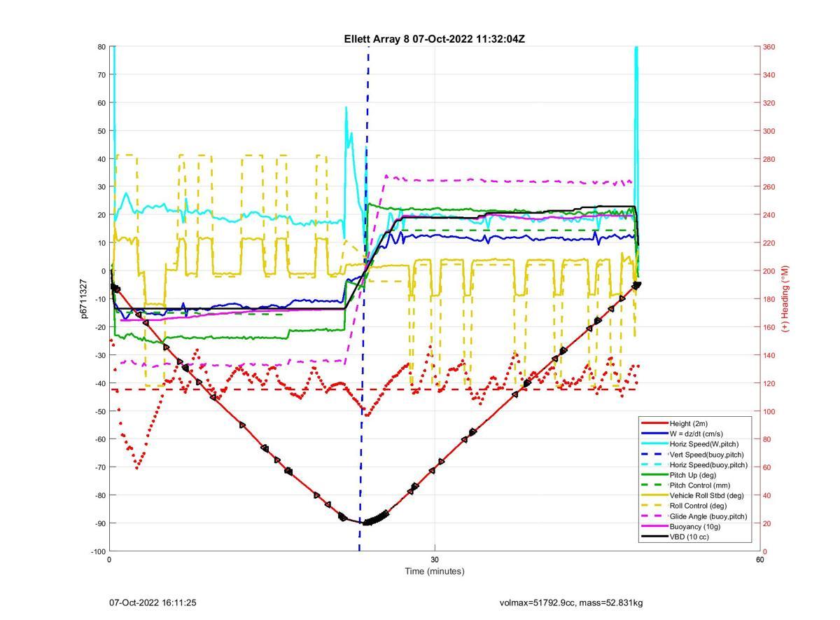Click the 'p6711327' left axis label
Image resolution: width=840 pixels, height=620 pixels.
pyautogui.click(x=83, y=299)
